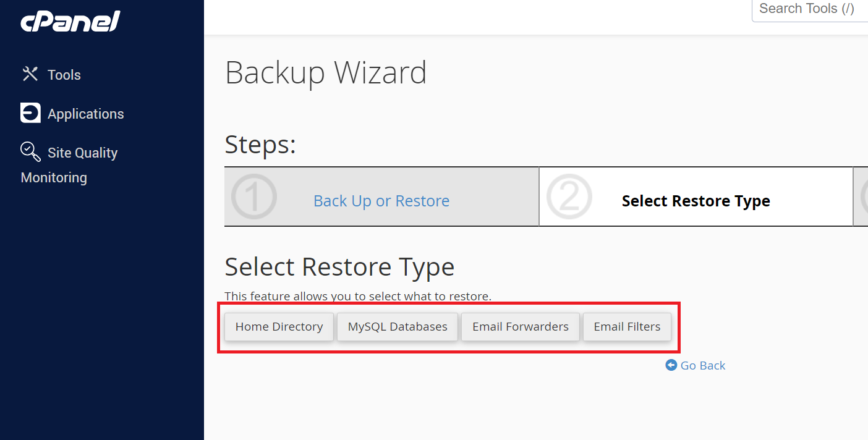Focus the Search Tools input field

click(810, 9)
